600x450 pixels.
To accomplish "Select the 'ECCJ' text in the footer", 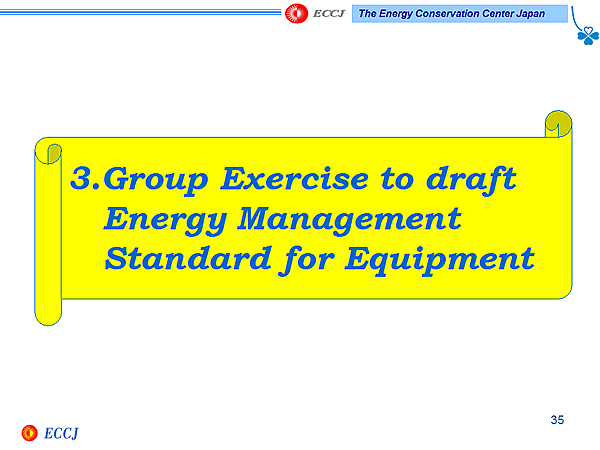I will [x=61, y=433].
